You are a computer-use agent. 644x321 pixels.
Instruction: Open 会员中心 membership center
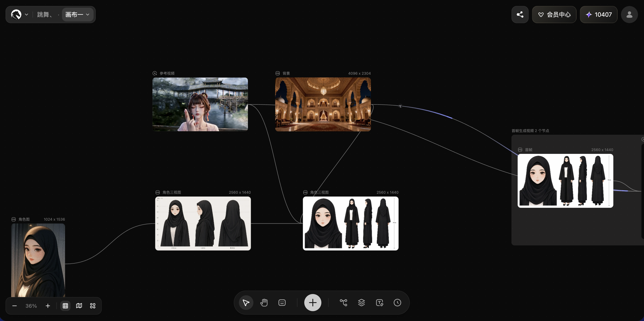[554, 15]
